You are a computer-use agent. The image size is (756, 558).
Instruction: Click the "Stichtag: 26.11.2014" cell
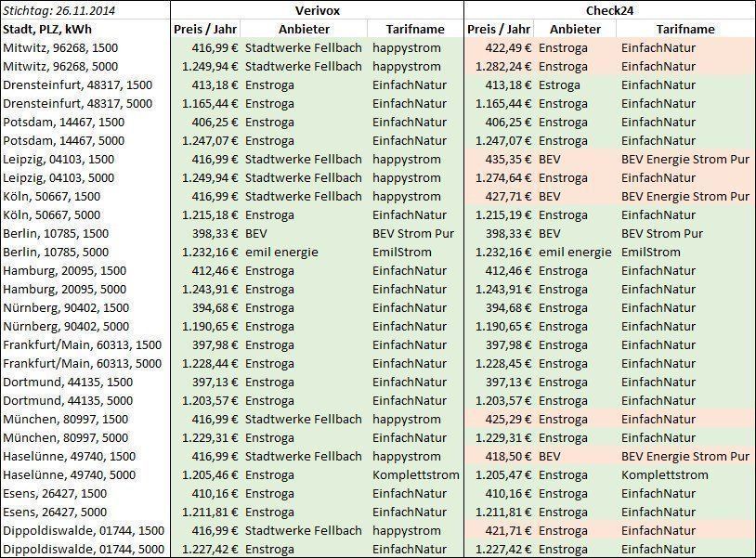click(59, 10)
